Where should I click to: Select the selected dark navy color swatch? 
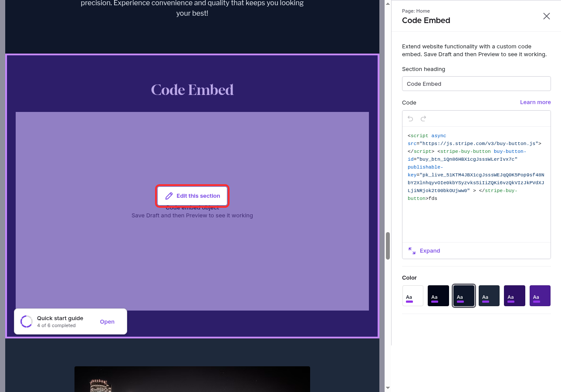[464, 296]
